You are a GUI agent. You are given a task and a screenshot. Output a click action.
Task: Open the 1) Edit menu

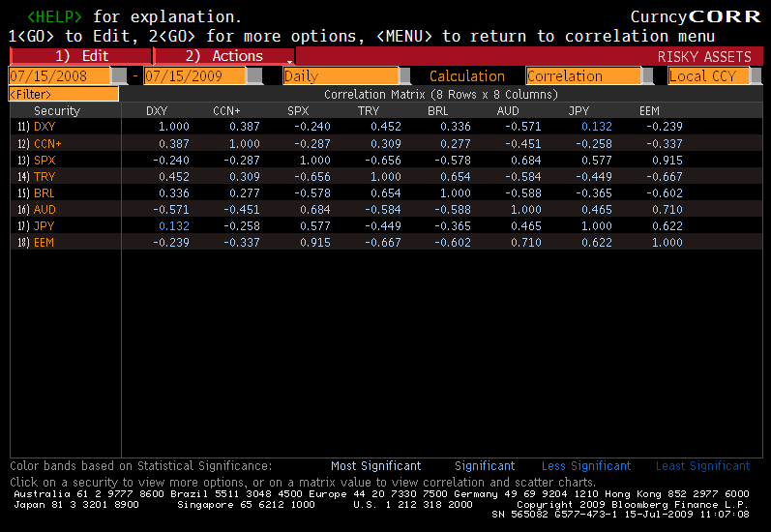tap(80, 56)
